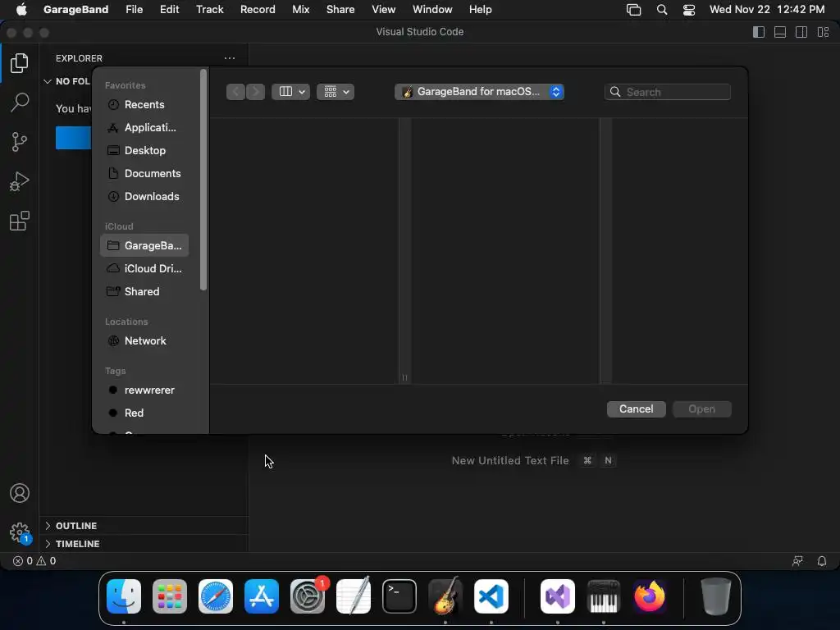840x630 pixels.
Task: Open the View menu
Action: pos(384,9)
